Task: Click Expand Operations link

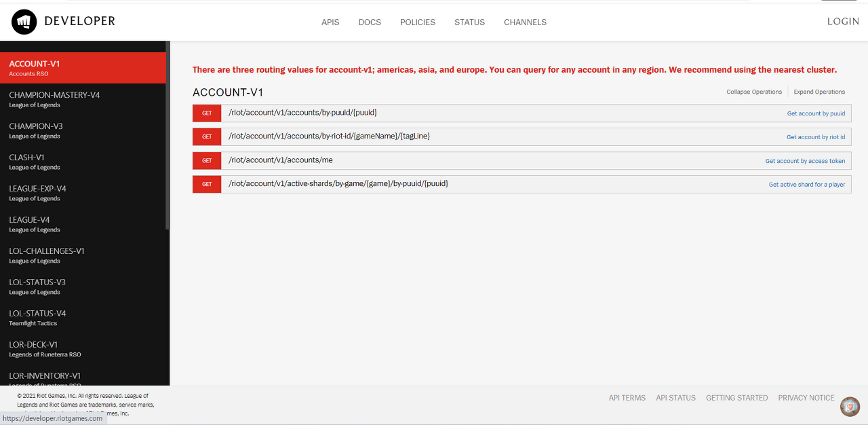Action: 819,92
